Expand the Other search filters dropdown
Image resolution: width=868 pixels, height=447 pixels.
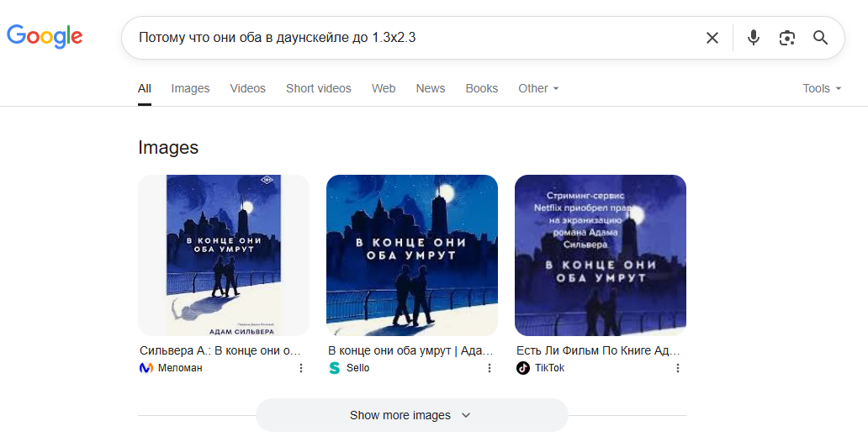(x=538, y=88)
